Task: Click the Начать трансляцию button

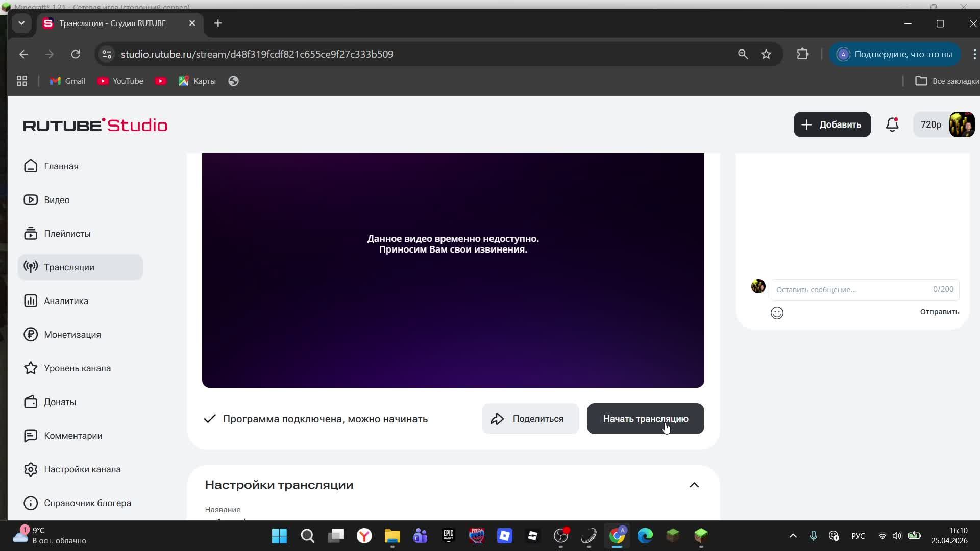Action: pyautogui.click(x=645, y=418)
